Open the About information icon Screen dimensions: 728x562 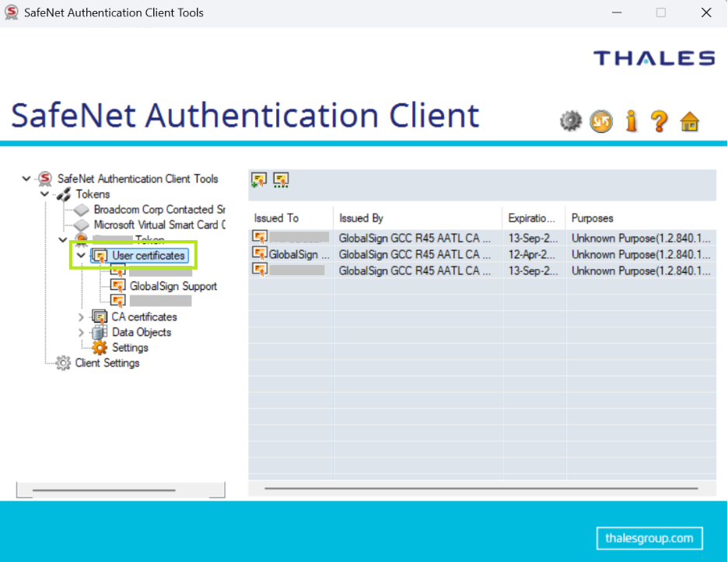tap(631, 121)
